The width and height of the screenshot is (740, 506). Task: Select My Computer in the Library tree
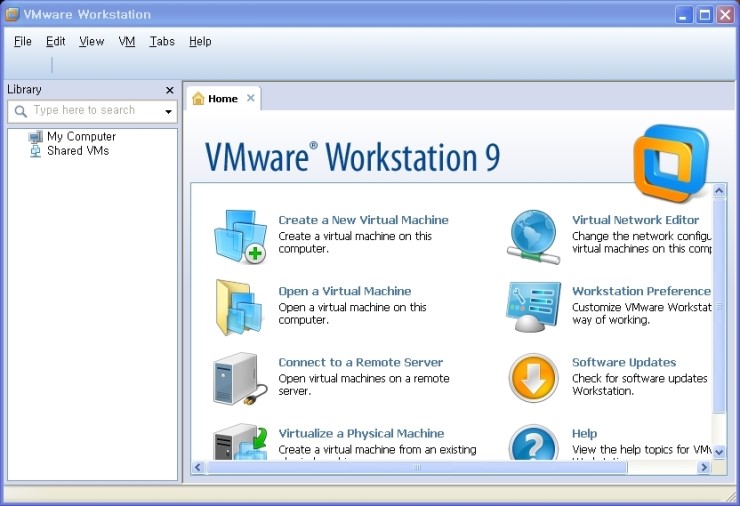[80, 137]
